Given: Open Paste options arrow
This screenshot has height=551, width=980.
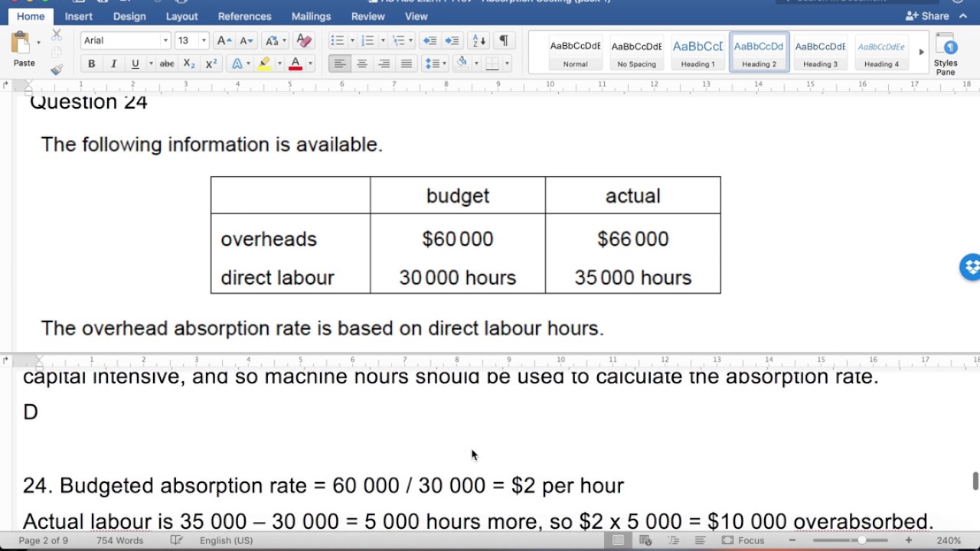Looking at the screenshot, I should point(38,43).
